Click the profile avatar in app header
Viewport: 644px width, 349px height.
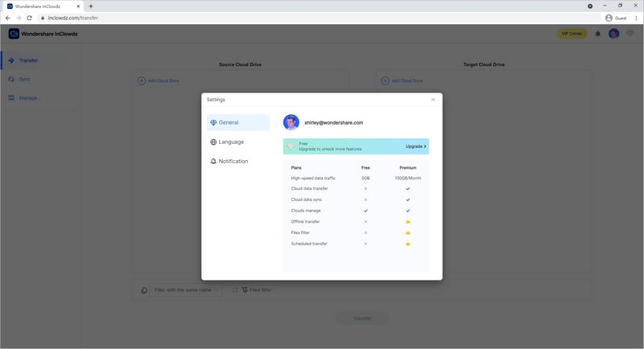click(613, 34)
